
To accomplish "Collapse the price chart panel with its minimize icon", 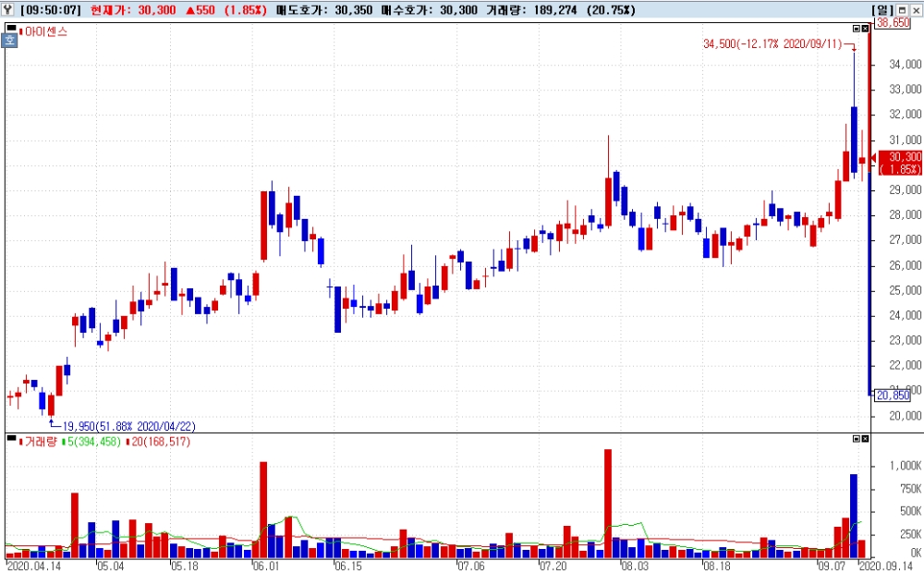I will (857, 29).
